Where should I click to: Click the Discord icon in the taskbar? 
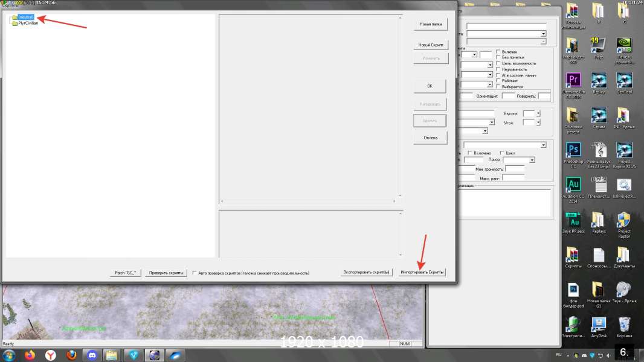click(92, 355)
